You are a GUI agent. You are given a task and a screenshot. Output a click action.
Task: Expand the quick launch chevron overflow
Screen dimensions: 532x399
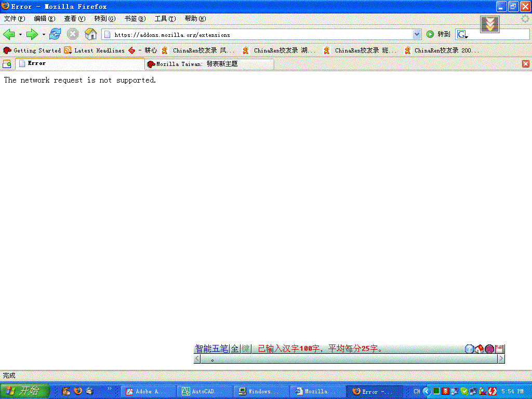109,389
